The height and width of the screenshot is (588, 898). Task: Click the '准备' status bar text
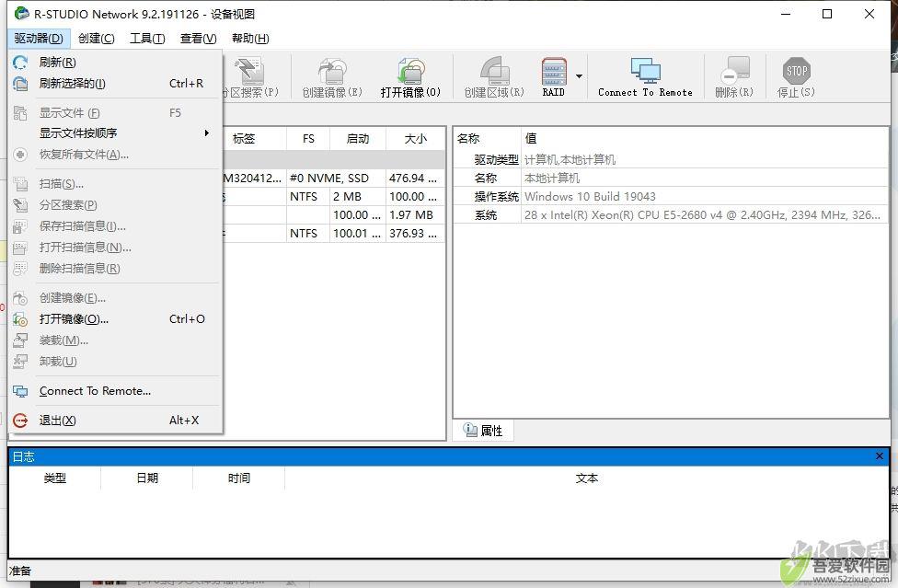pos(20,571)
